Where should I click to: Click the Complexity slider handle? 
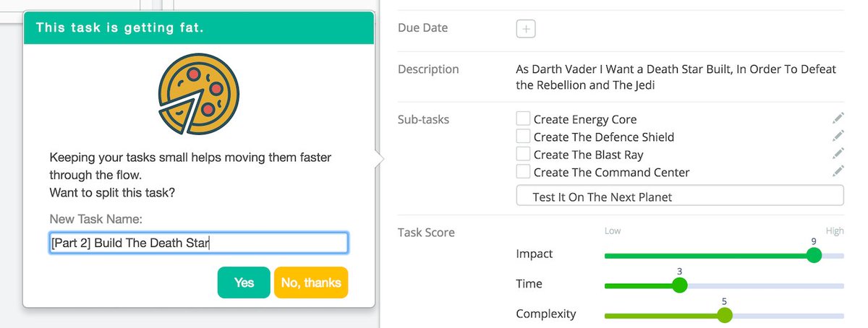click(x=724, y=315)
